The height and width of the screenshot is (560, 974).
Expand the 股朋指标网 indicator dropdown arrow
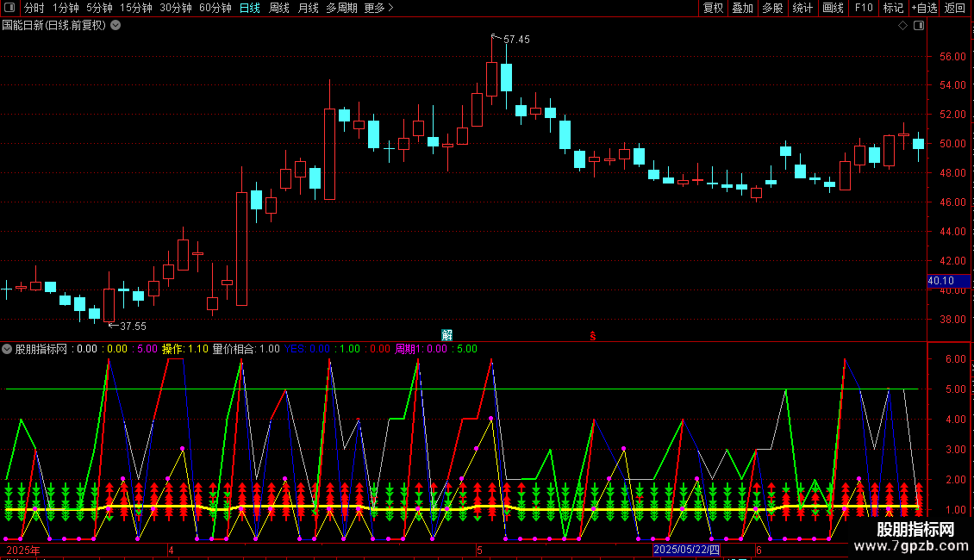(7, 349)
